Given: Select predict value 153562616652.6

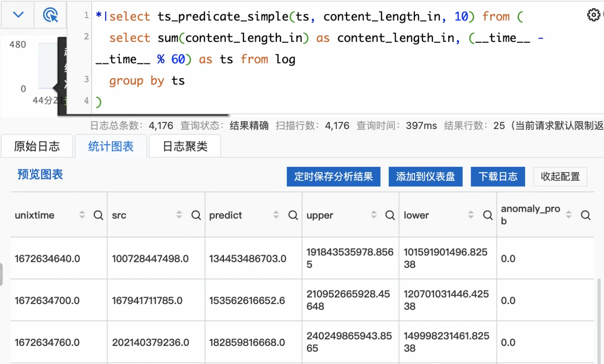Looking at the screenshot, I should tap(247, 301).
